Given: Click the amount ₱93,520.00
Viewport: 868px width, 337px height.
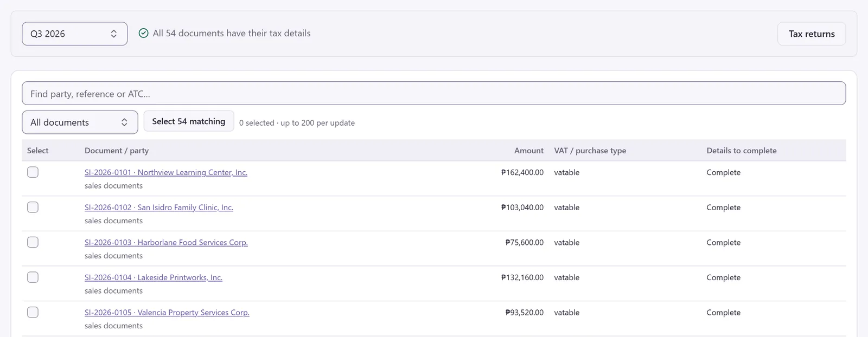Looking at the screenshot, I should click(525, 313).
